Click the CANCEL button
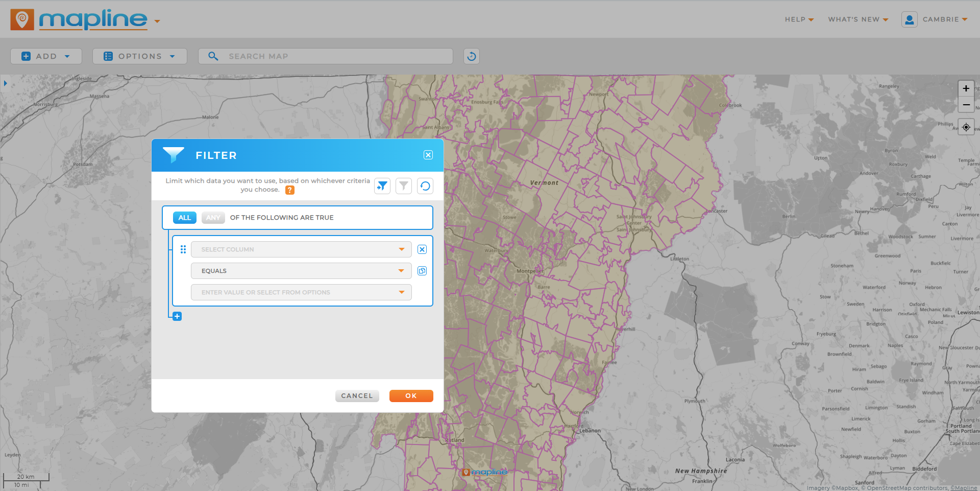The width and height of the screenshot is (980, 491). click(x=357, y=396)
